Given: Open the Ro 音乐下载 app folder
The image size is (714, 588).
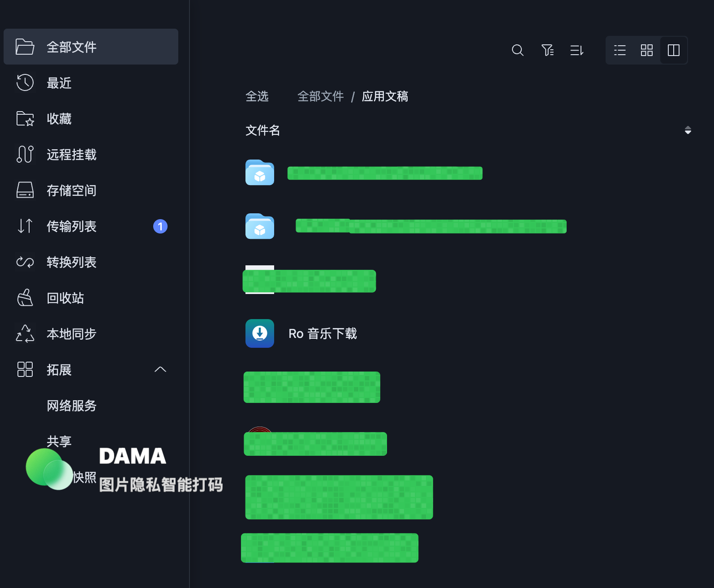Looking at the screenshot, I should 323,333.
